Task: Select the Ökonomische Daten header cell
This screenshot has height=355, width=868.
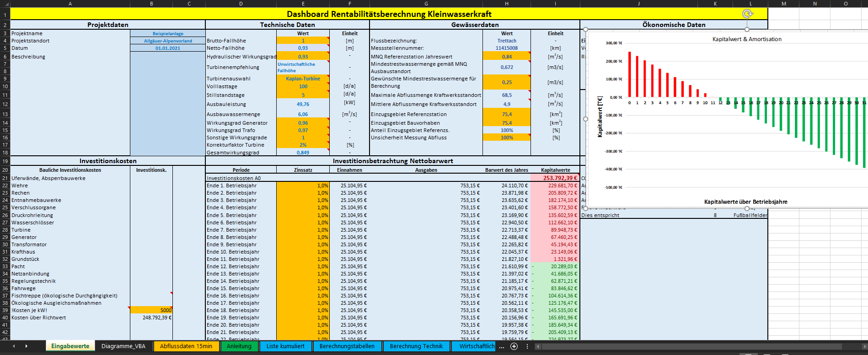Action: click(x=674, y=25)
